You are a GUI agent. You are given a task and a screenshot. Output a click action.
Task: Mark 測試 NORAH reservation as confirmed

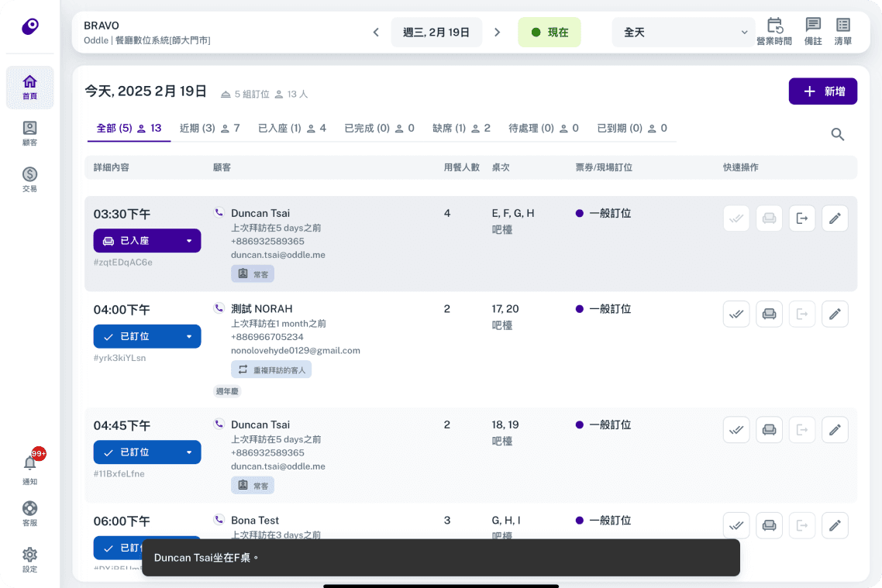click(x=736, y=315)
